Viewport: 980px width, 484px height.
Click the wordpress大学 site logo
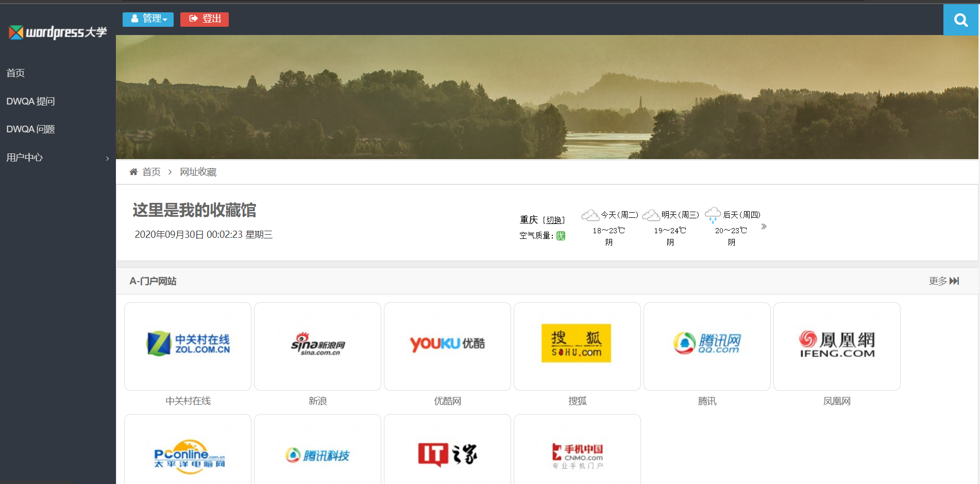(x=58, y=32)
